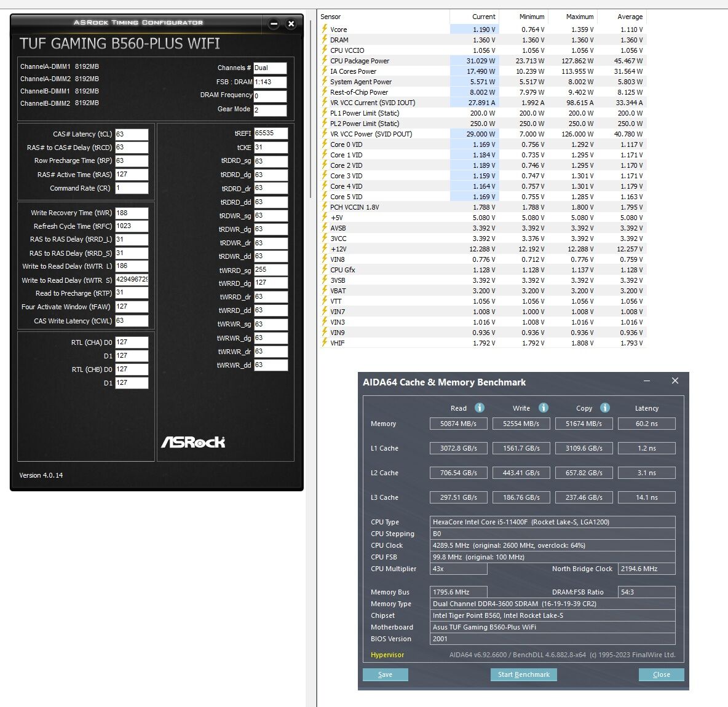Click the L3 Cache Read value 297.51 GB/s
This screenshot has width=728, height=707.
458,497
